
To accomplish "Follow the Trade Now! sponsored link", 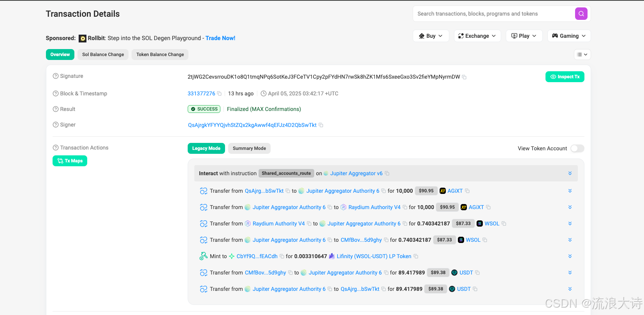I will [220, 38].
